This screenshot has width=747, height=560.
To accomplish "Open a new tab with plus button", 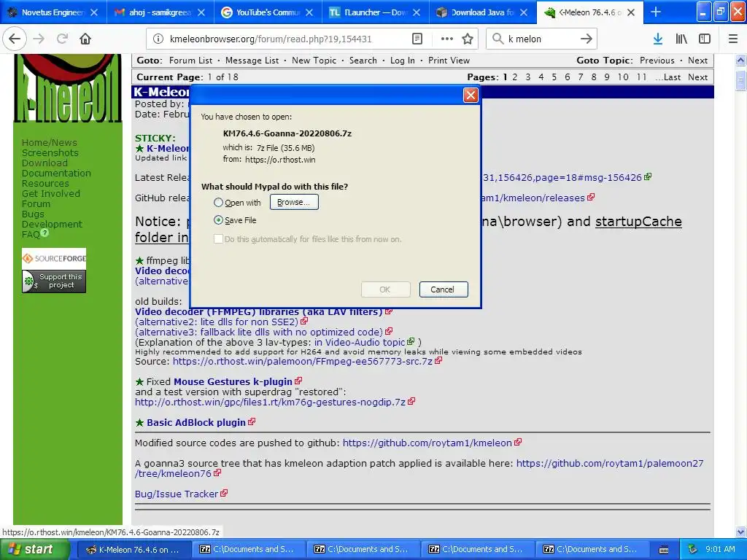I will tap(656, 12).
